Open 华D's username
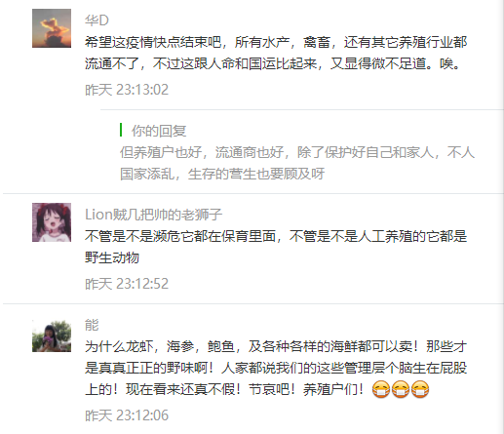504x434 pixels. tap(97, 20)
